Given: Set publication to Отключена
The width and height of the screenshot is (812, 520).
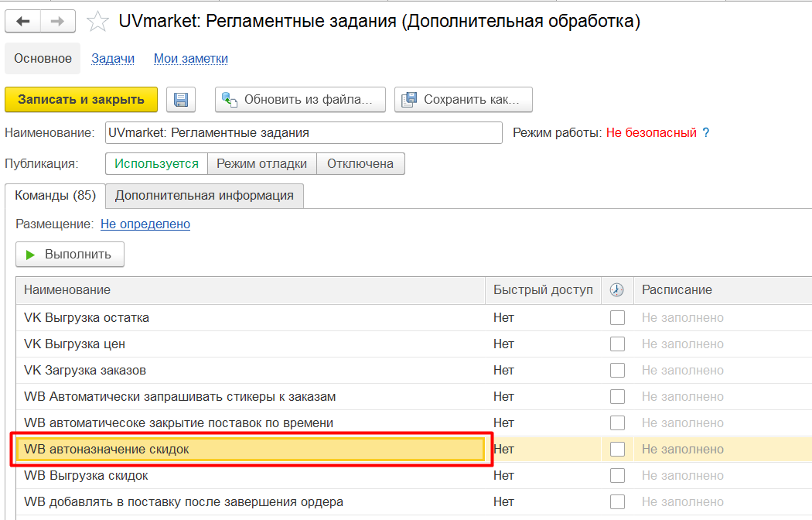Looking at the screenshot, I should coord(360,164).
